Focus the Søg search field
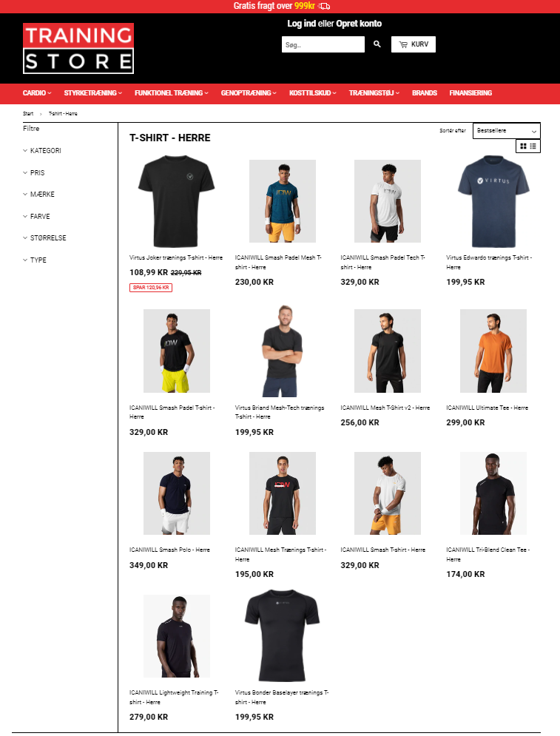The width and height of the screenshot is (560, 736). tap(323, 44)
